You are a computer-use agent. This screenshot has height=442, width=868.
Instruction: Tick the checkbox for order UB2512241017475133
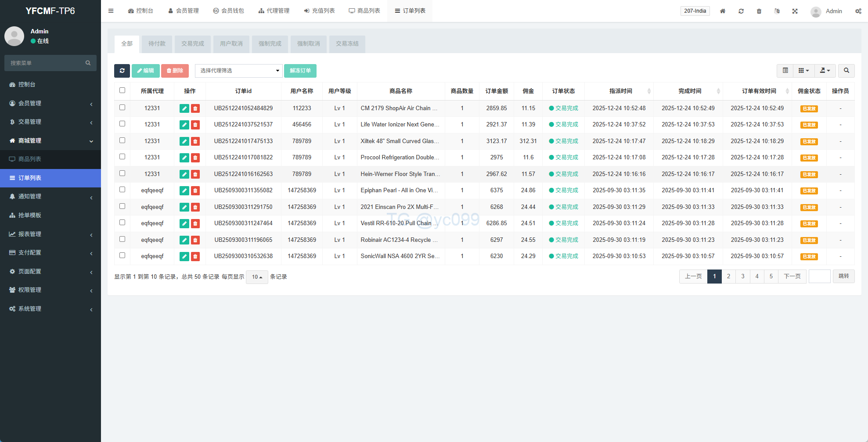pyautogui.click(x=122, y=140)
